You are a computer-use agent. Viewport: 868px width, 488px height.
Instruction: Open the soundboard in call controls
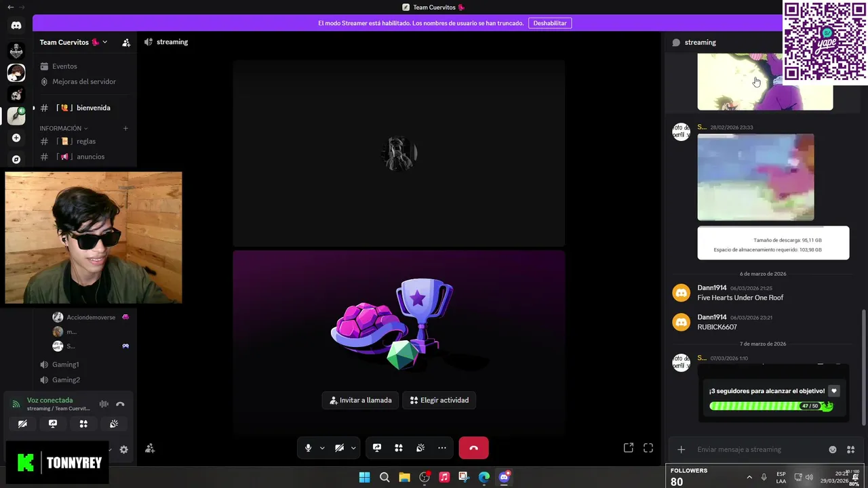pos(420,448)
